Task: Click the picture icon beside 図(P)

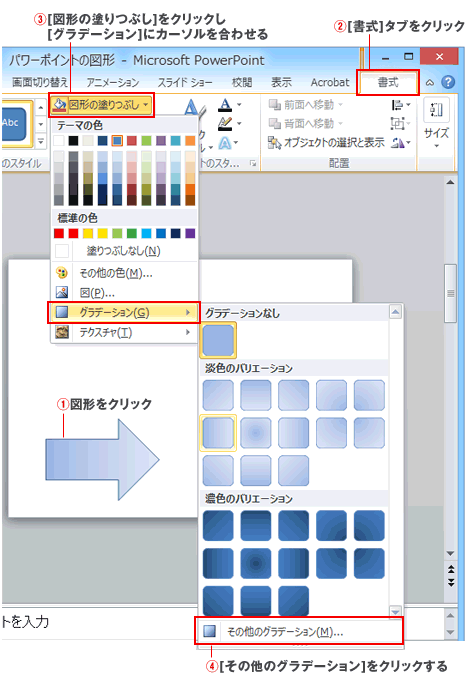Action: 62,293
